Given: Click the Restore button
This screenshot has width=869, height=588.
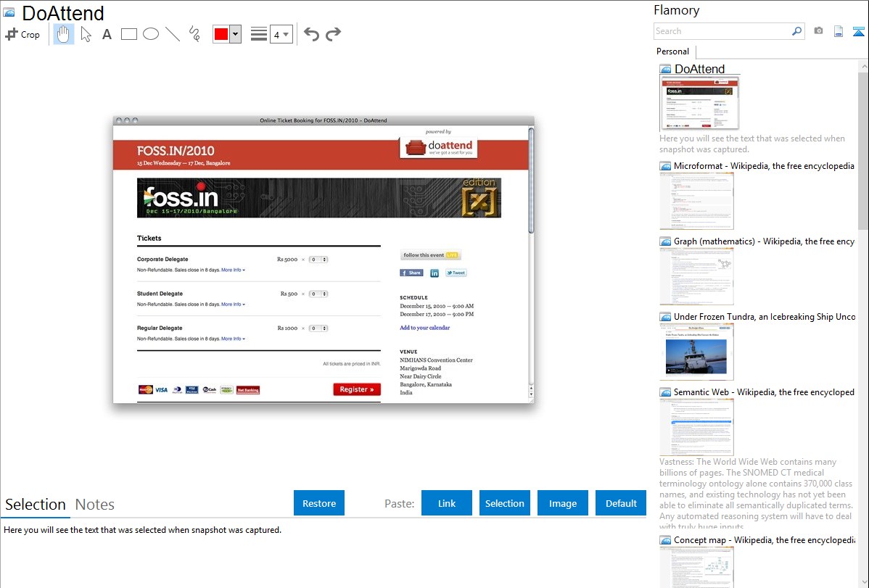Looking at the screenshot, I should (319, 503).
